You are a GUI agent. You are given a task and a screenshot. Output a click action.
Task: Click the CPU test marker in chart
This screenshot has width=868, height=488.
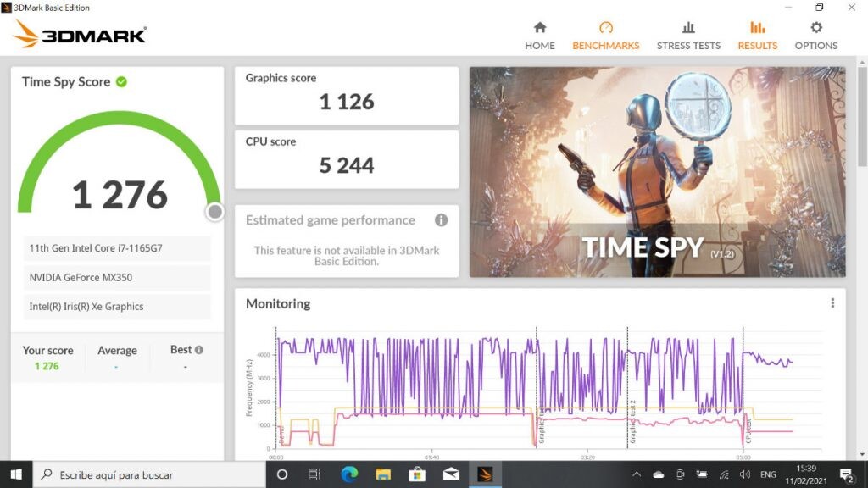pos(748,430)
